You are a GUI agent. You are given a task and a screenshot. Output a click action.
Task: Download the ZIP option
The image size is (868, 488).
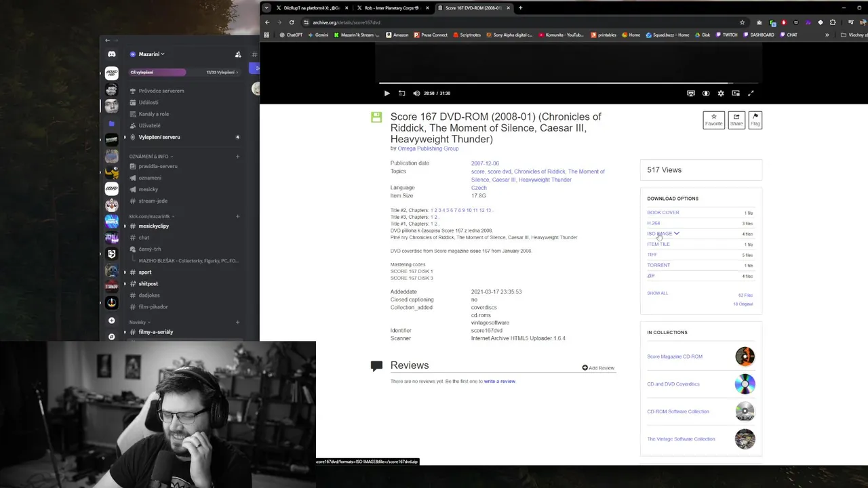pyautogui.click(x=650, y=276)
